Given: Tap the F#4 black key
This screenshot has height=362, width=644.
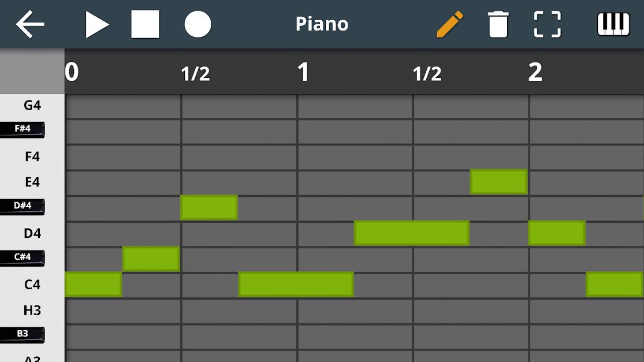Looking at the screenshot, I should tap(22, 129).
